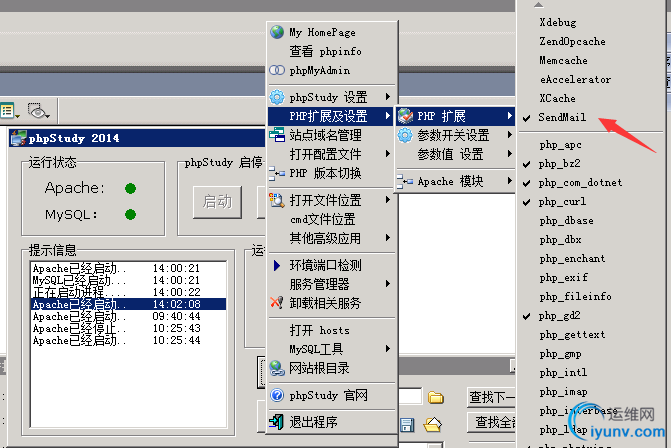The image size is (671, 448).
Task: Select log row Apache已经启动 14:02:08
Action: [128, 304]
